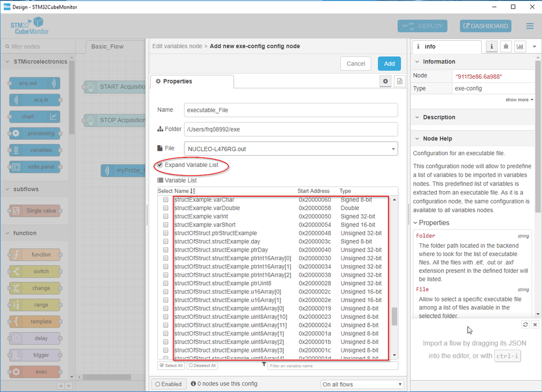Click the DEPLOY button
The width and height of the screenshot is (542, 392).
tap(423, 26)
